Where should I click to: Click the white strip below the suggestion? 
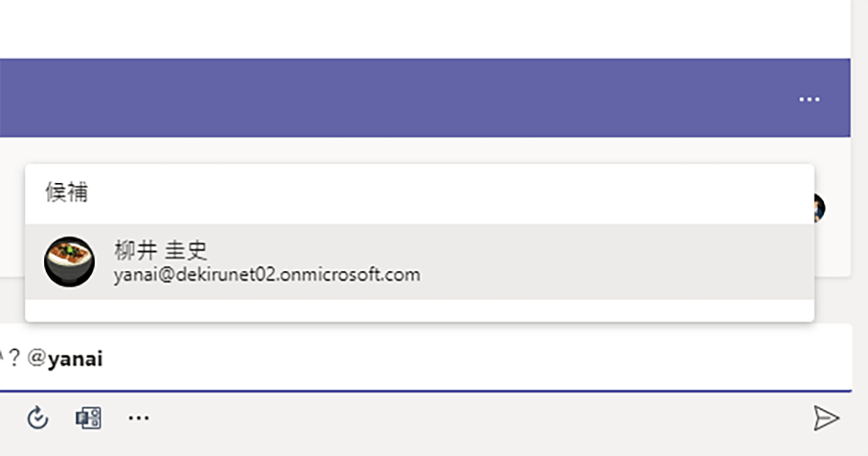coord(420,310)
